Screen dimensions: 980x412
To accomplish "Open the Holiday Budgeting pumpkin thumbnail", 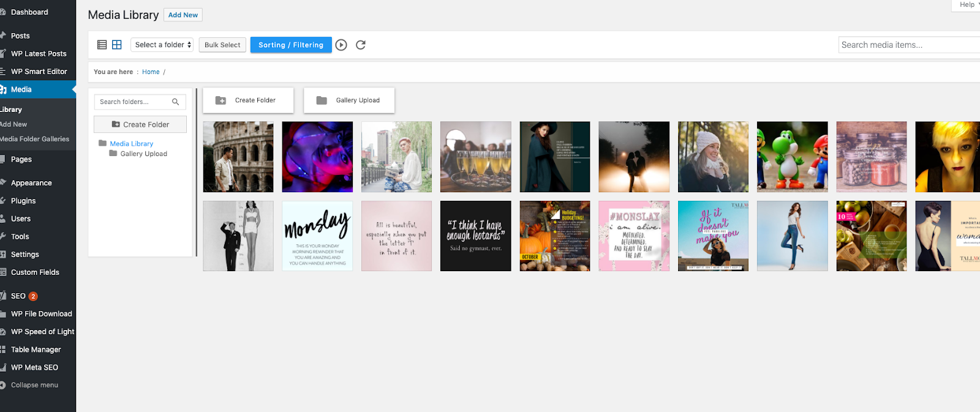I will point(555,236).
